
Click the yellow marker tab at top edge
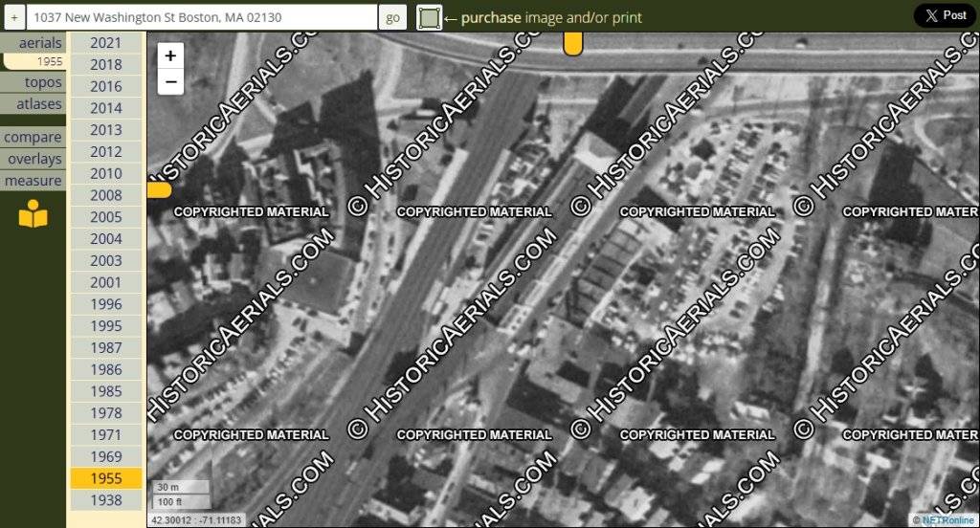(x=572, y=43)
